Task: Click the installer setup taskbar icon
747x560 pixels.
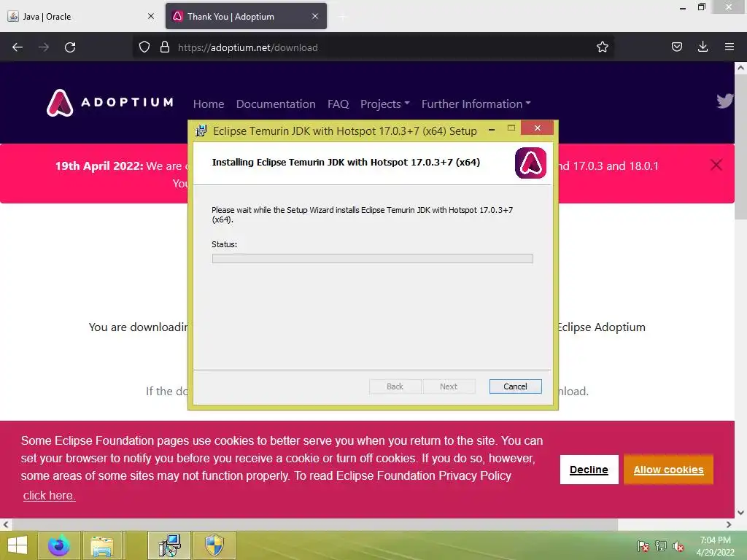Action: [x=169, y=545]
